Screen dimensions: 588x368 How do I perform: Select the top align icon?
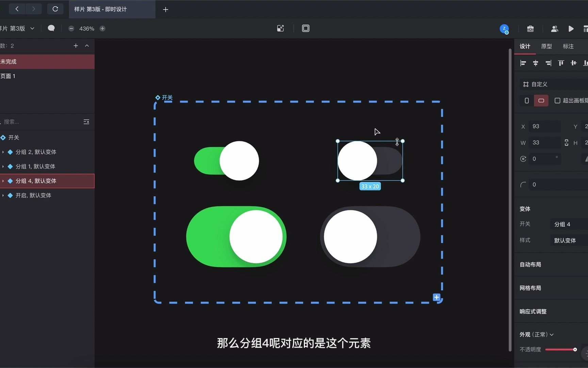tap(560, 63)
